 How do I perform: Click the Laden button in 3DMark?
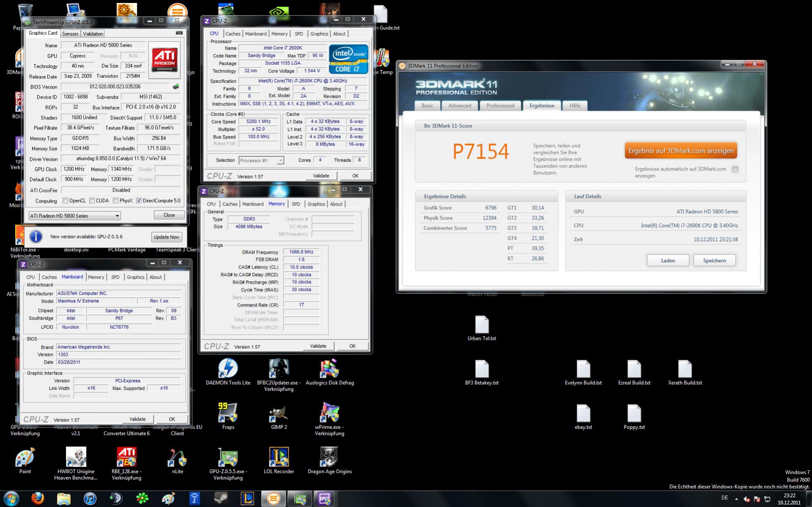[668, 260]
